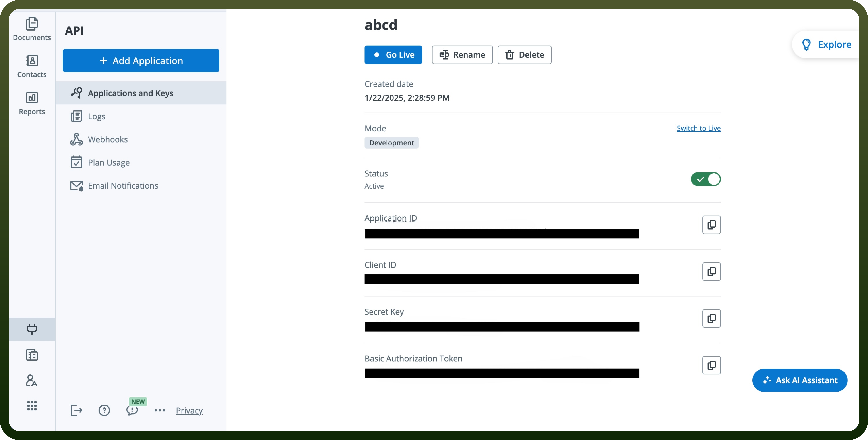Copy the Client ID value
Image resolution: width=868 pixels, height=440 pixels.
711,272
